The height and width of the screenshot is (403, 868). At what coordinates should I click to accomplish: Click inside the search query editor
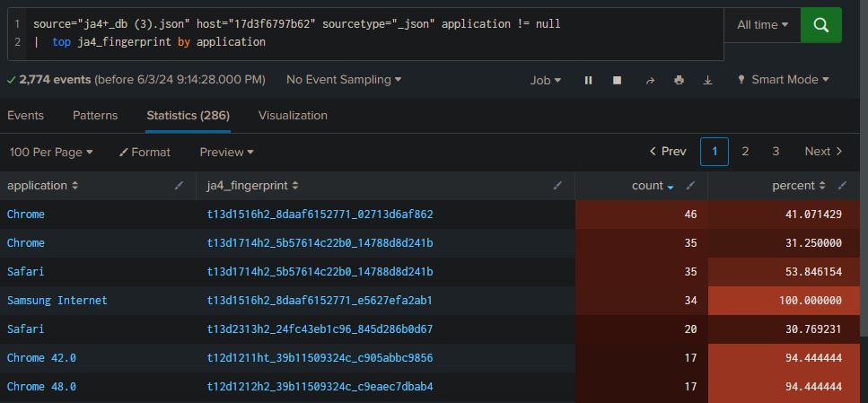click(365, 33)
